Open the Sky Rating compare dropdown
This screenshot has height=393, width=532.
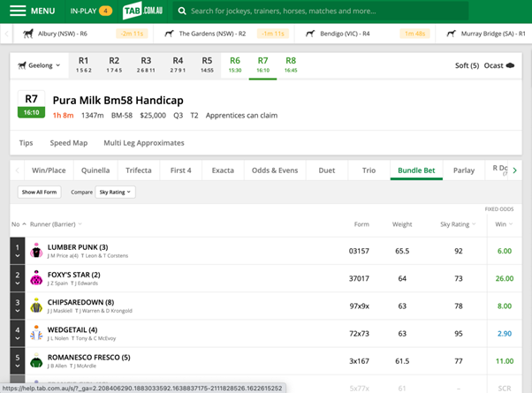[115, 192]
